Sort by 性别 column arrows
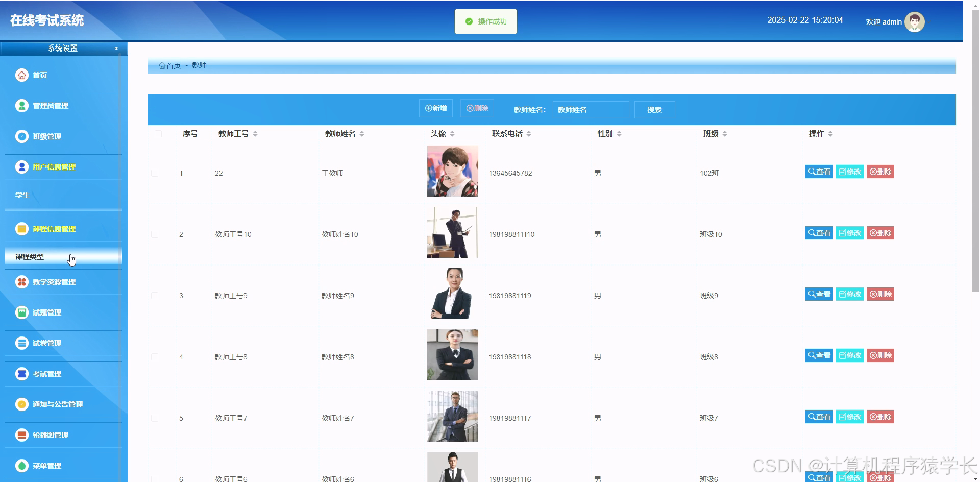Screen dimensions: 980x482 [x=619, y=134]
